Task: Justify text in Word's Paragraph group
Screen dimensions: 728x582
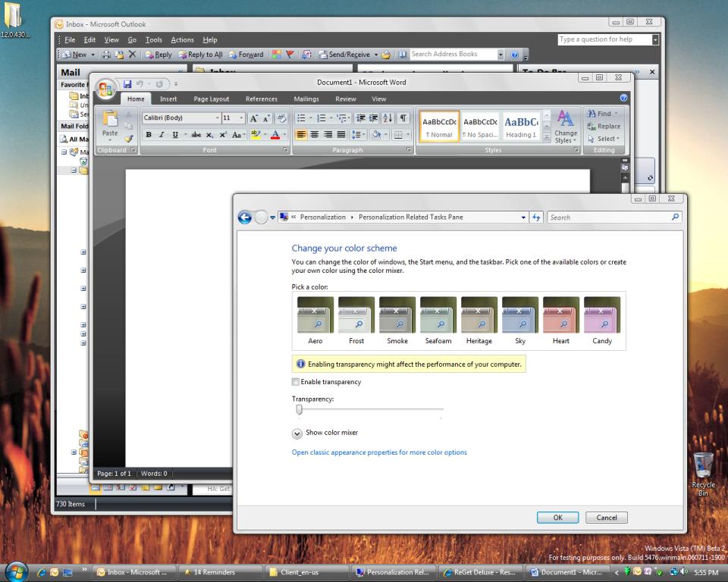Action: click(341, 135)
